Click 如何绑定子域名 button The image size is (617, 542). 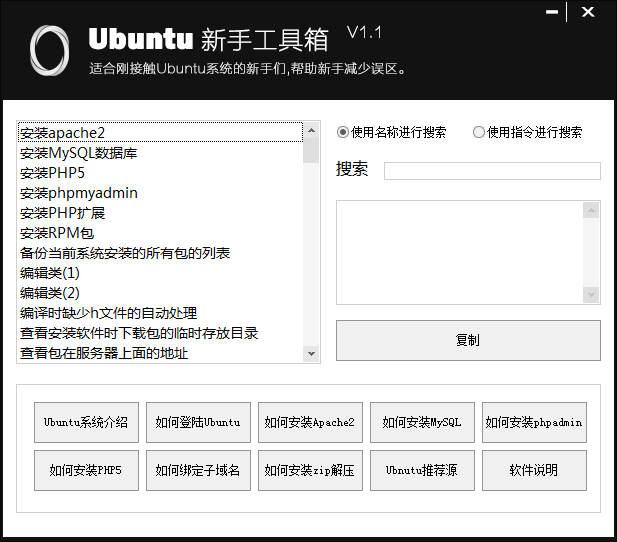click(198, 470)
